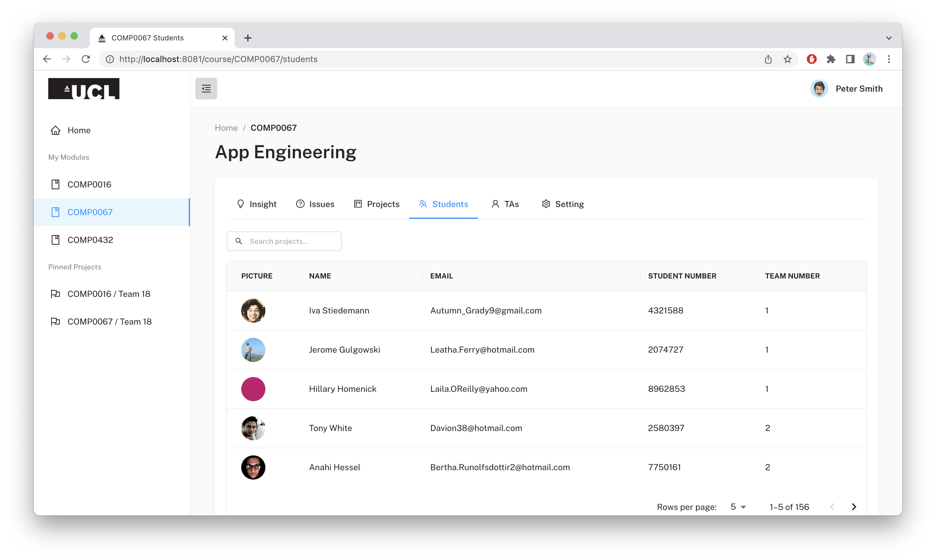Reload the page with the refresh icon
The width and height of the screenshot is (936, 560).
(x=86, y=59)
